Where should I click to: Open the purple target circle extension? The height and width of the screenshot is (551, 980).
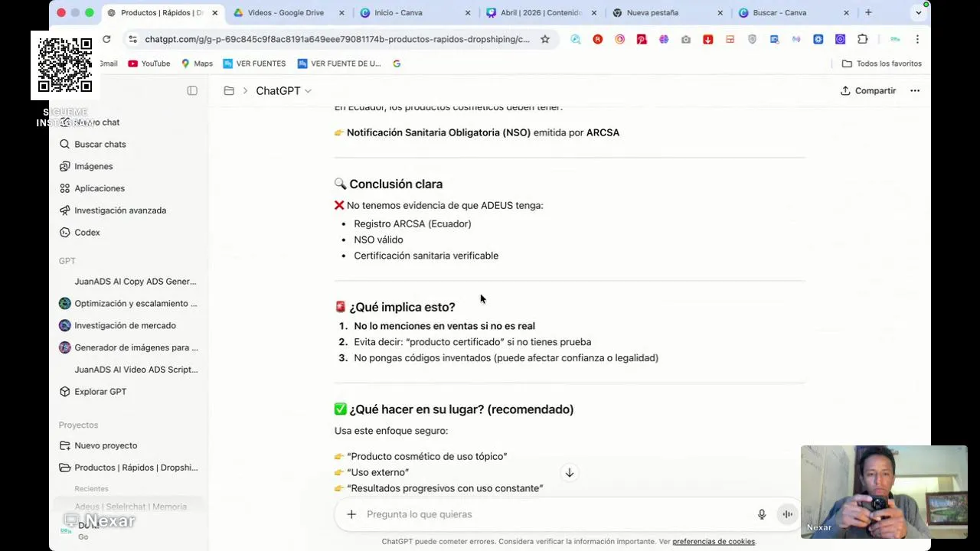[841, 39]
